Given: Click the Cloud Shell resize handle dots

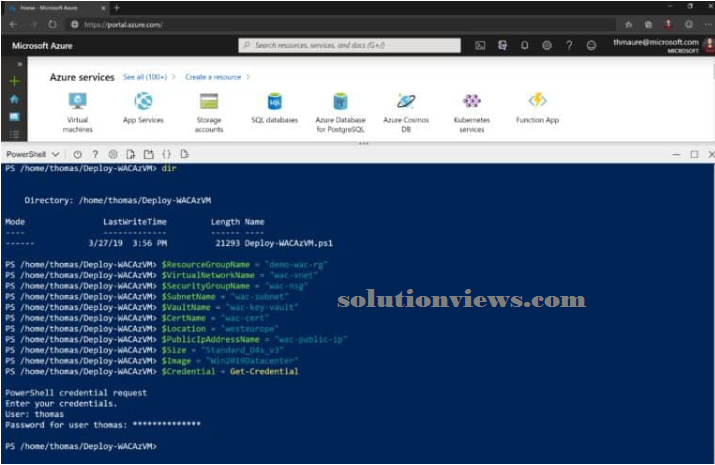Looking at the screenshot, I should pyautogui.click(x=363, y=144).
